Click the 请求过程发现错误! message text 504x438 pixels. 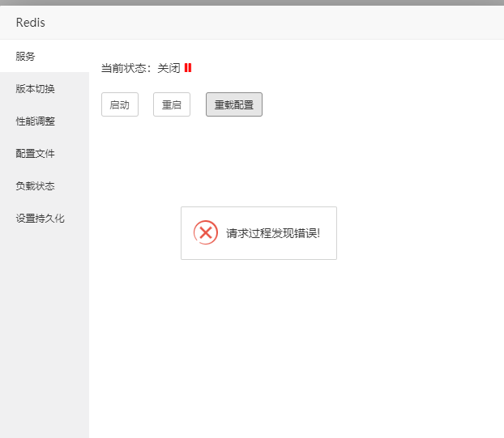coord(273,233)
